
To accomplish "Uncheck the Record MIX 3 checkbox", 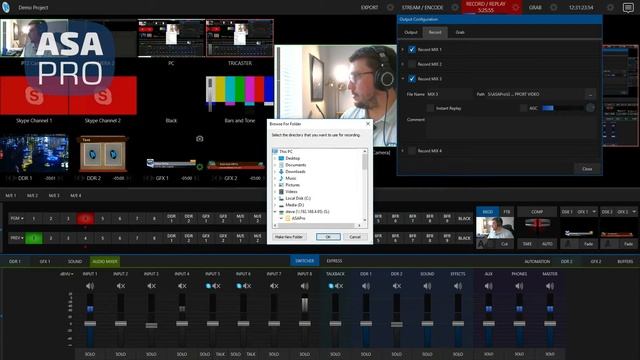I will [x=412, y=79].
